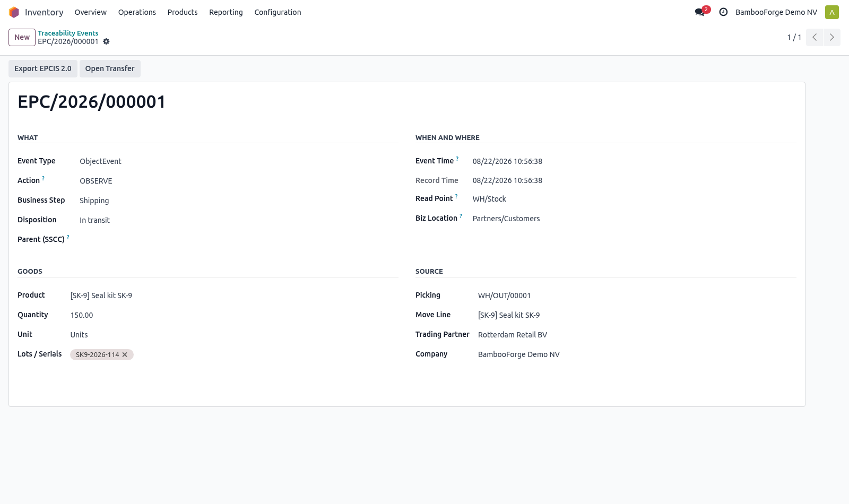The height and width of the screenshot is (504, 849).
Task: Open the Business Step selection field
Action: [239, 201]
